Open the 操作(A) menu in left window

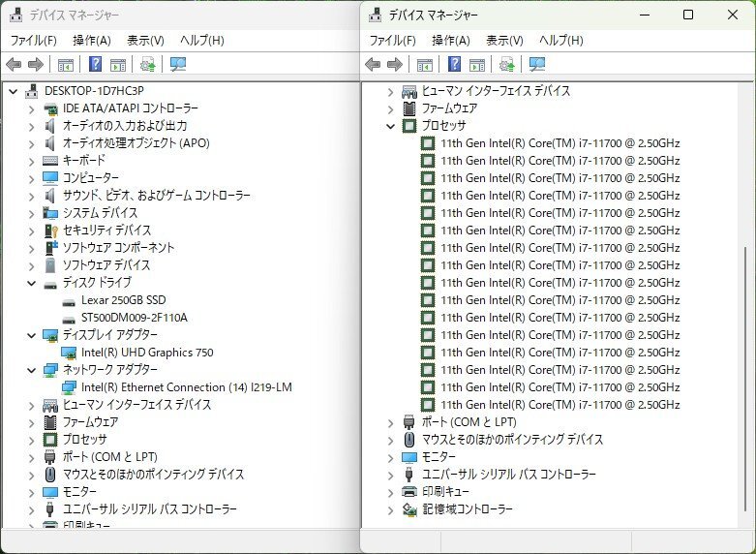pyautogui.click(x=91, y=41)
